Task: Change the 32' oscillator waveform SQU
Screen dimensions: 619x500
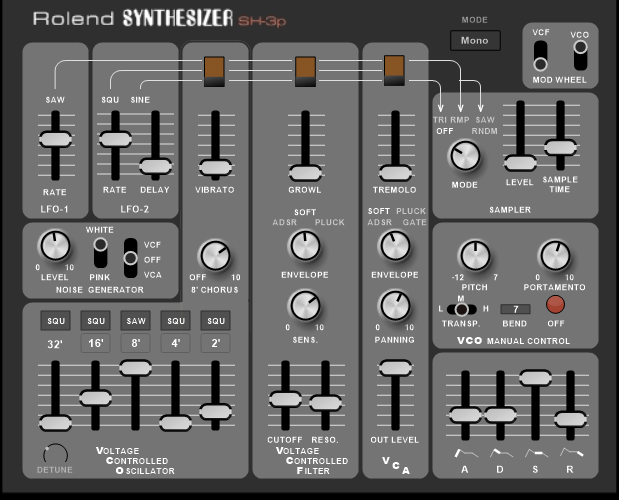Action: (x=56, y=321)
